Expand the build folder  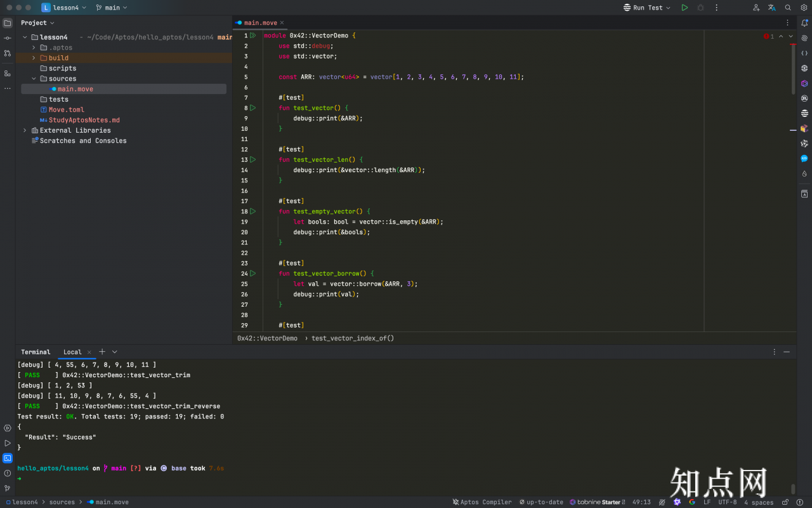34,58
